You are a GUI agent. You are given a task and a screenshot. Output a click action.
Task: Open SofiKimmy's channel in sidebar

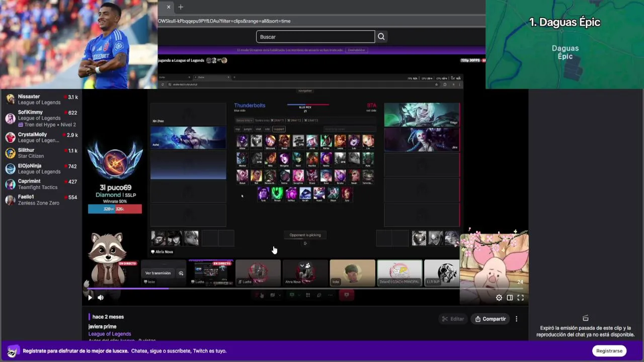pyautogui.click(x=41, y=118)
